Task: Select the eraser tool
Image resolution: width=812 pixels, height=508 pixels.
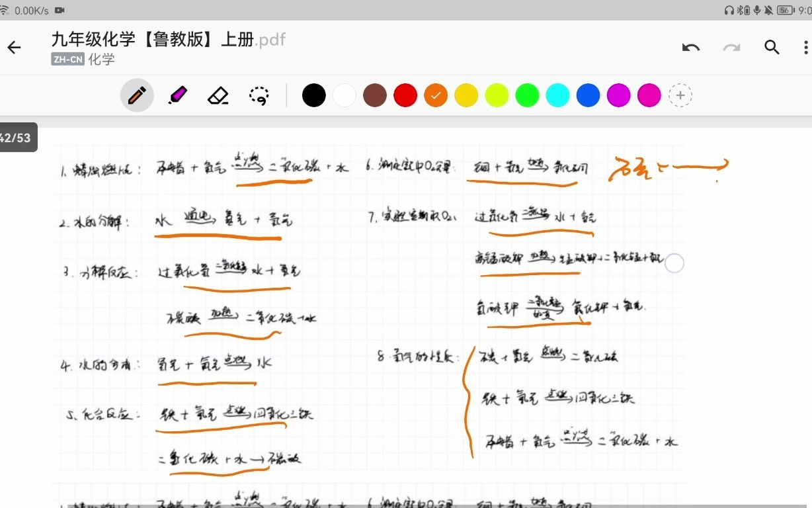Action: click(x=218, y=95)
